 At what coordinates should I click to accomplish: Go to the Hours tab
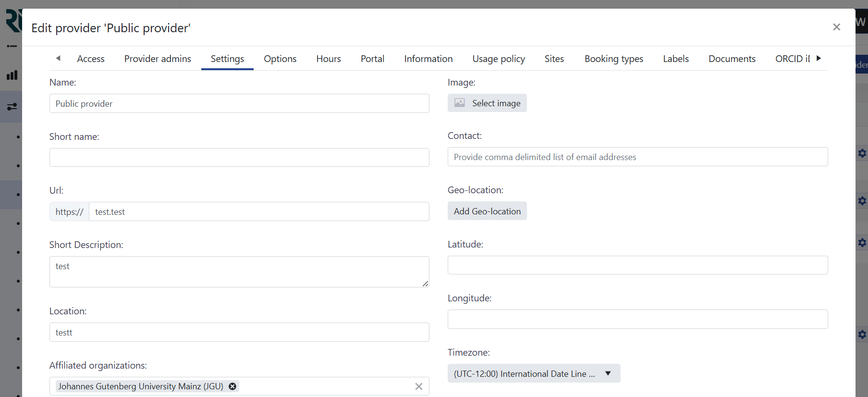click(x=329, y=59)
